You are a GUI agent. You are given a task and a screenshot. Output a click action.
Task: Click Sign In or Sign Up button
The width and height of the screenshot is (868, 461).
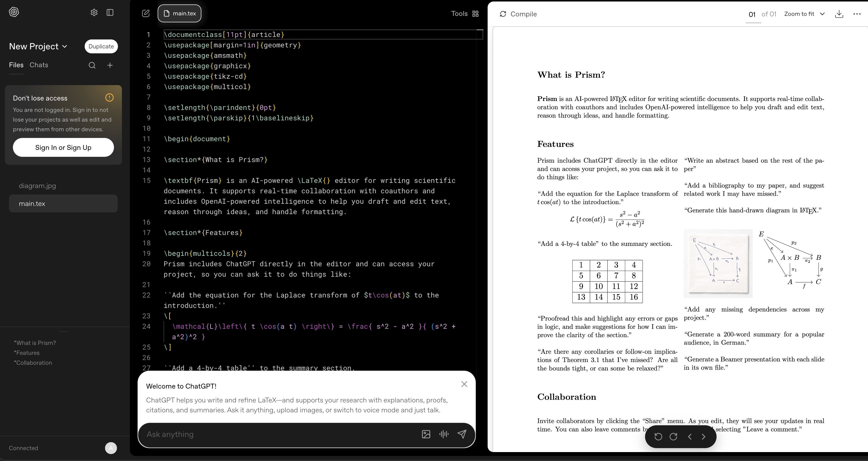pos(63,147)
